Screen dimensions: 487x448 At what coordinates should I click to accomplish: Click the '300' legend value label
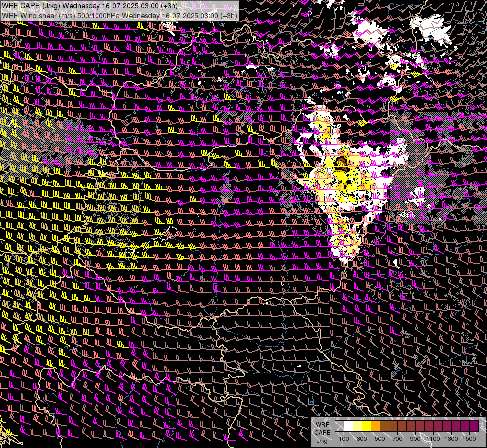(362, 439)
